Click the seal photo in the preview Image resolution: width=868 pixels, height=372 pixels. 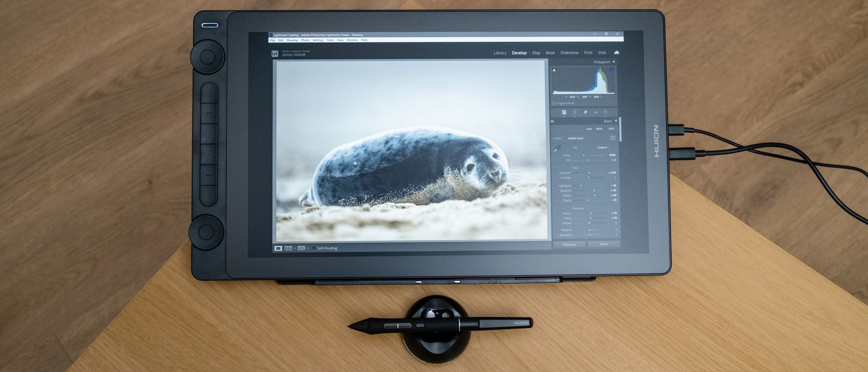pyautogui.click(x=411, y=151)
